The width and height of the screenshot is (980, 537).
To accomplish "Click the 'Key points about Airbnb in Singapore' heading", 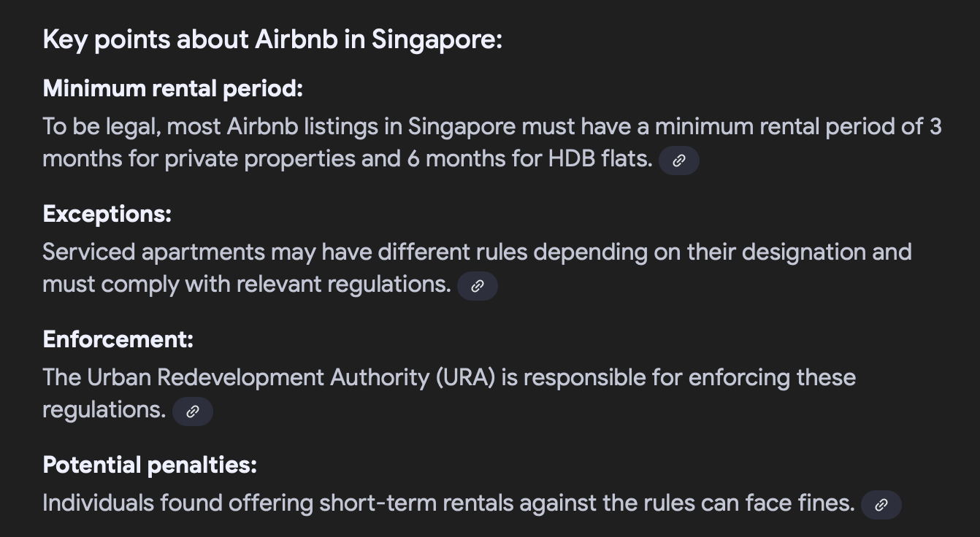I will (272, 39).
